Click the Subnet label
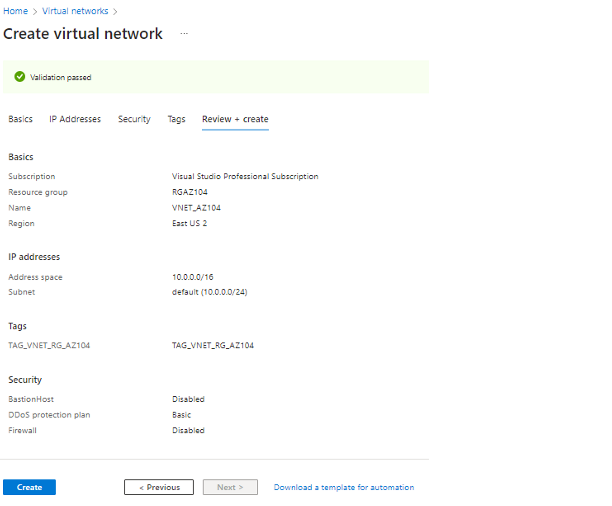Viewport: 612px width, 506px height. click(x=21, y=292)
